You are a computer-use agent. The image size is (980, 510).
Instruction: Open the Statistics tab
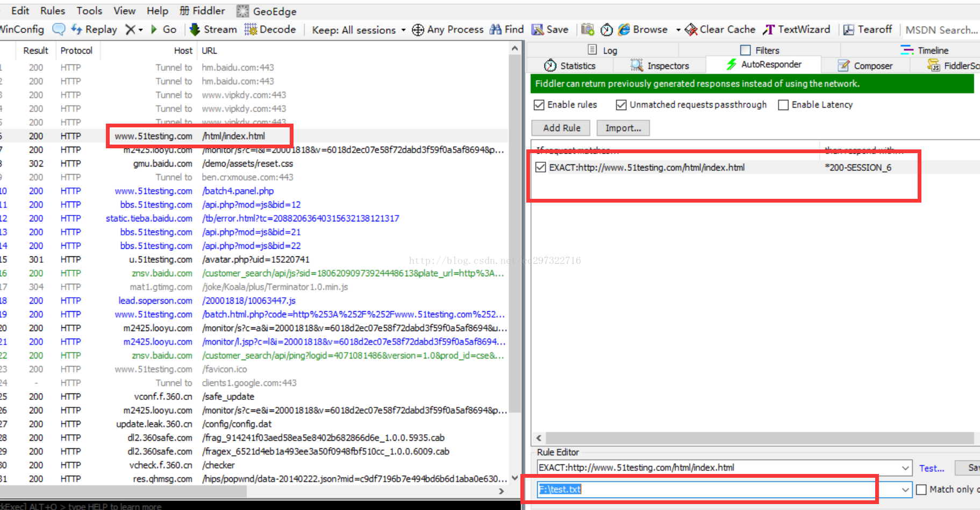(x=570, y=66)
